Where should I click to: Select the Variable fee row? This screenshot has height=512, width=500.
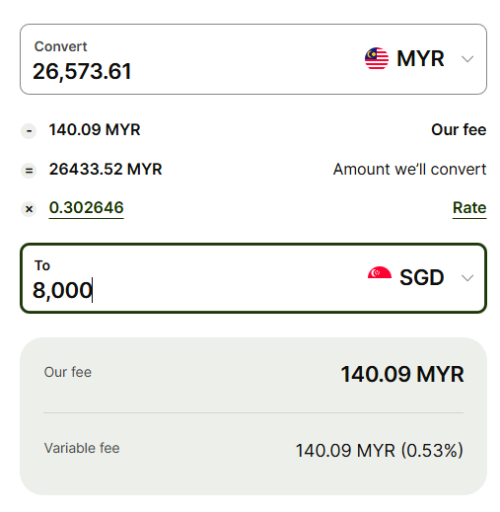(x=253, y=450)
